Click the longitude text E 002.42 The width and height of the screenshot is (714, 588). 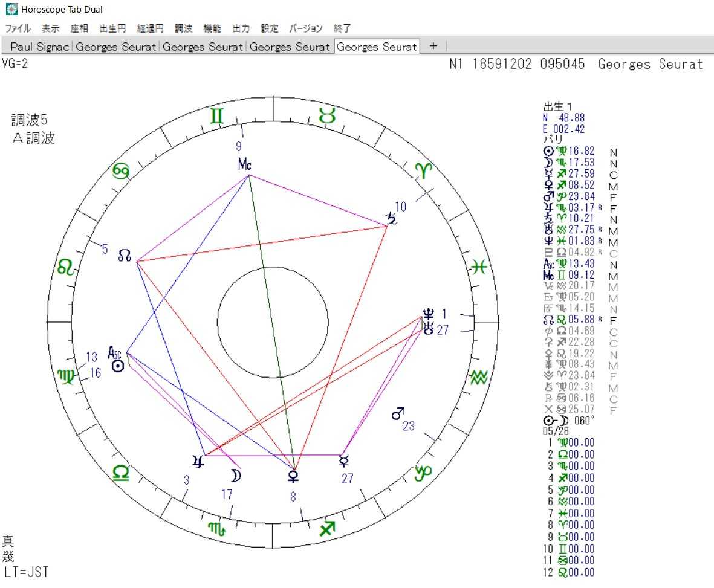pyautogui.click(x=563, y=129)
